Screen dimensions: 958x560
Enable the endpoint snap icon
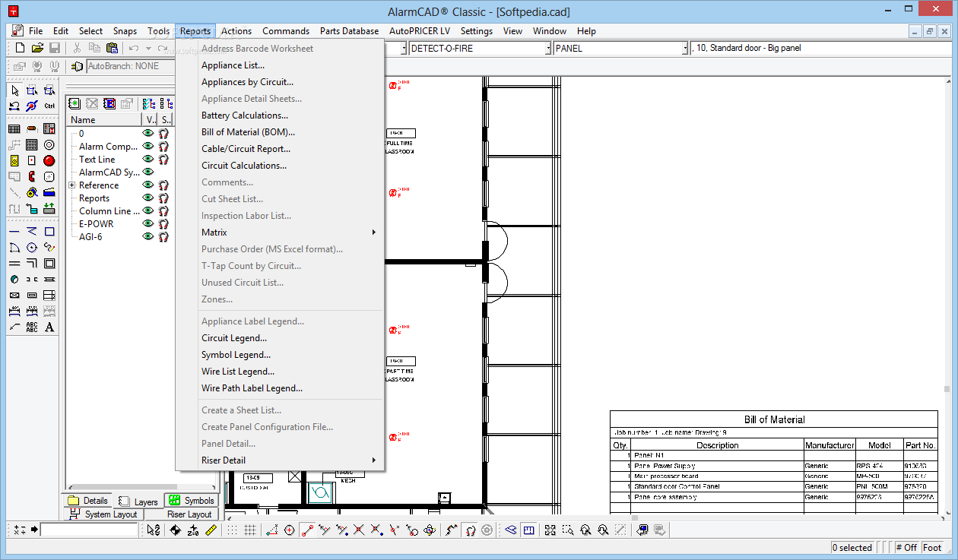coord(306,530)
